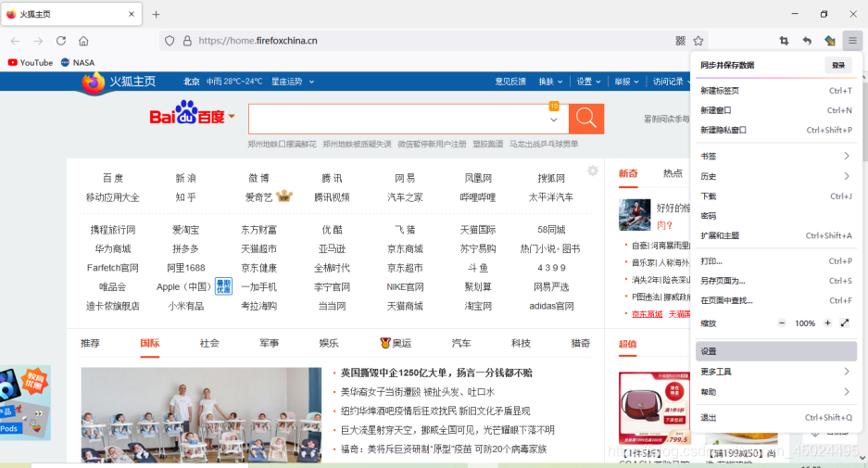Viewport: 868px width, 468px height.
Task: Open 下载 from the menu
Action: click(775, 196)
